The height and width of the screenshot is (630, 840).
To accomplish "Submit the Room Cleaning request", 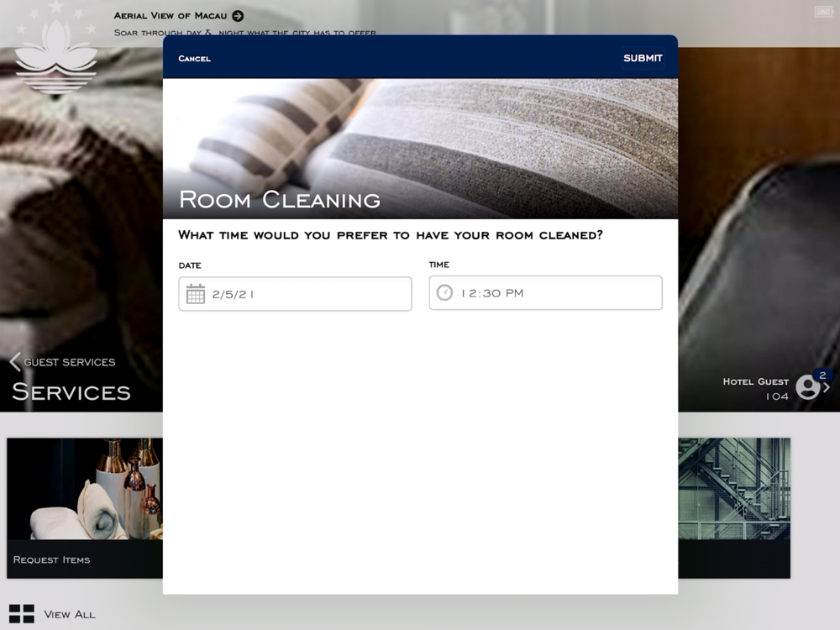I will [643, 58].
